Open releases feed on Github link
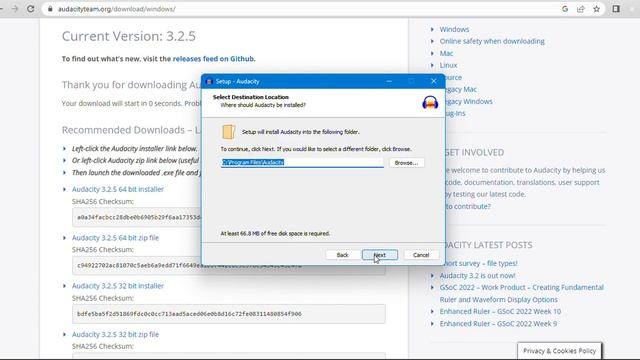This screenshot has width=640, height=360. pos(214,59)
